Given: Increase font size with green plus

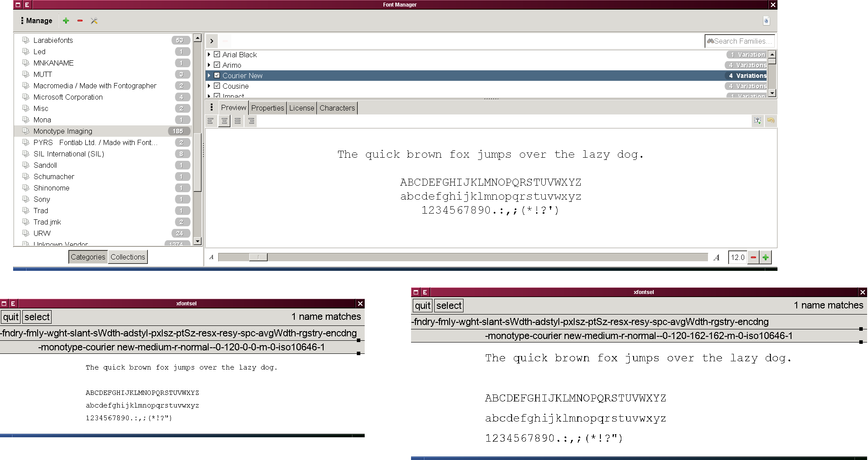Looking at the screenshot, I should pos(766,257).
